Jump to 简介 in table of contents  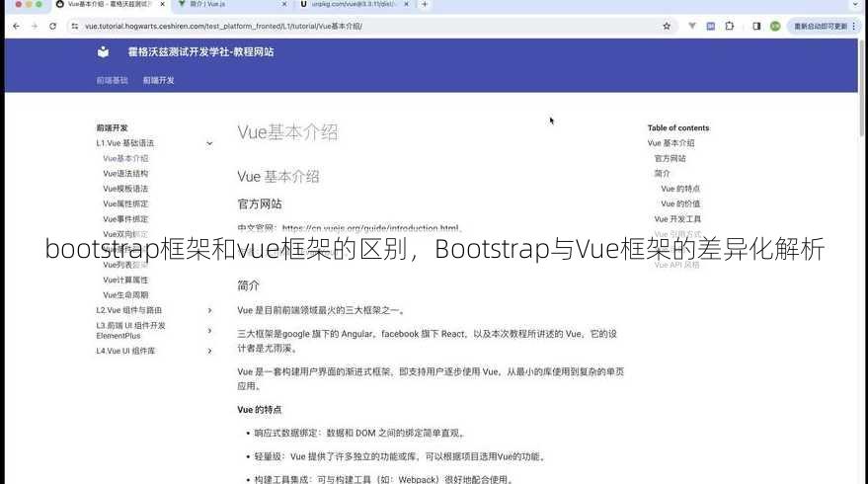(662, 174)
